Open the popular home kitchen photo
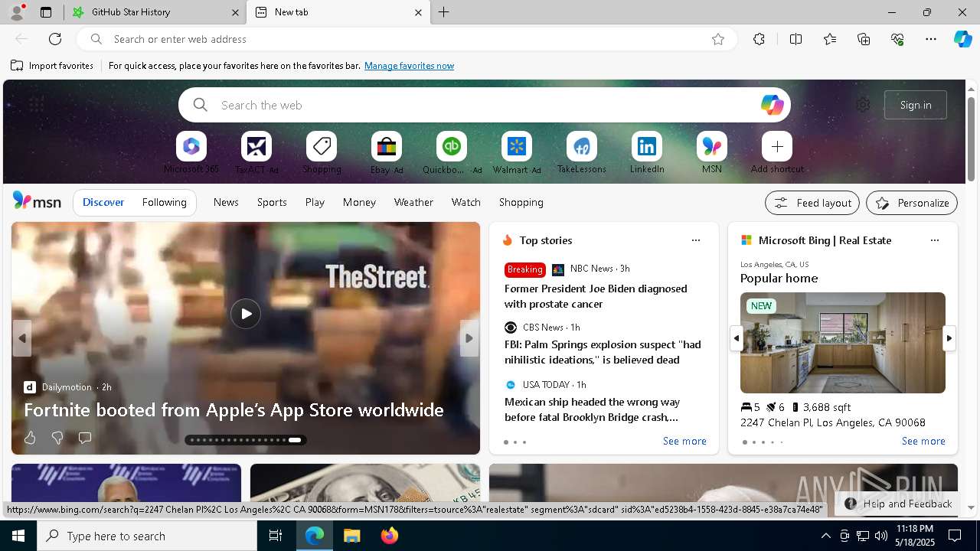The width and height of the screenshot is (980, 551). [843, 343]
